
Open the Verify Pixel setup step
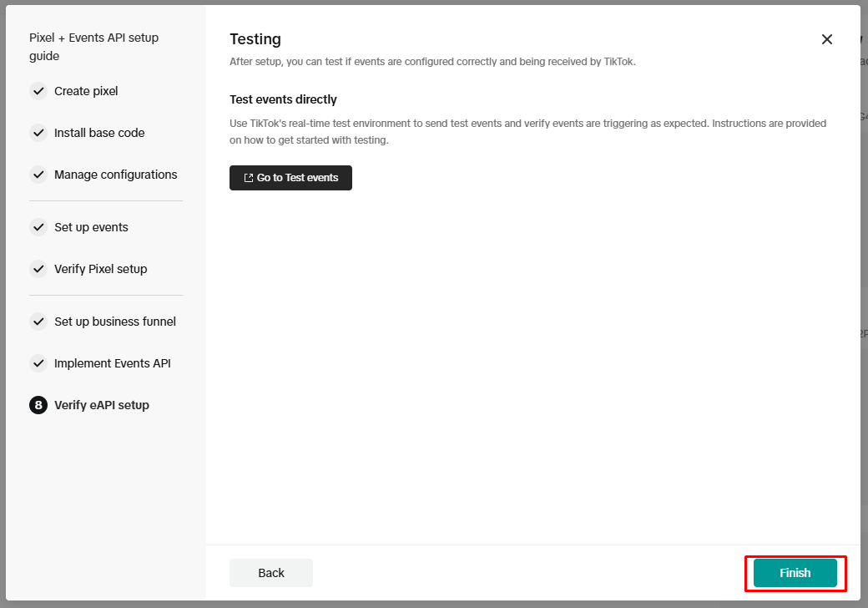coord(100,269)
